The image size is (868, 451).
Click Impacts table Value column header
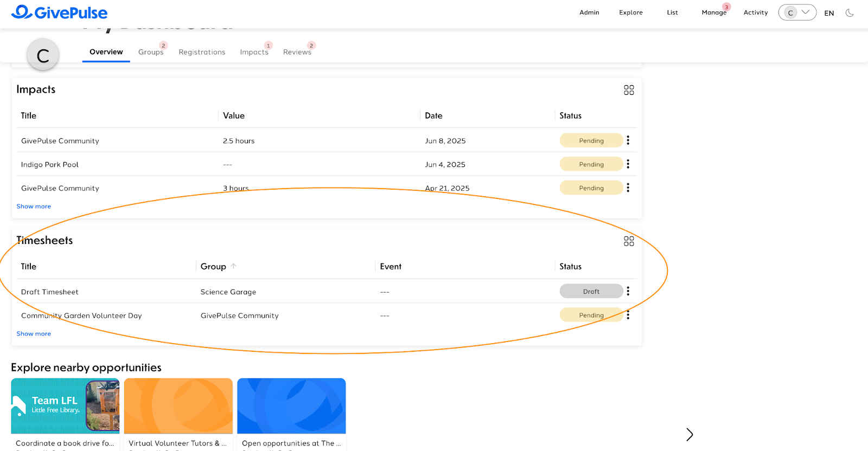point(234,115)
